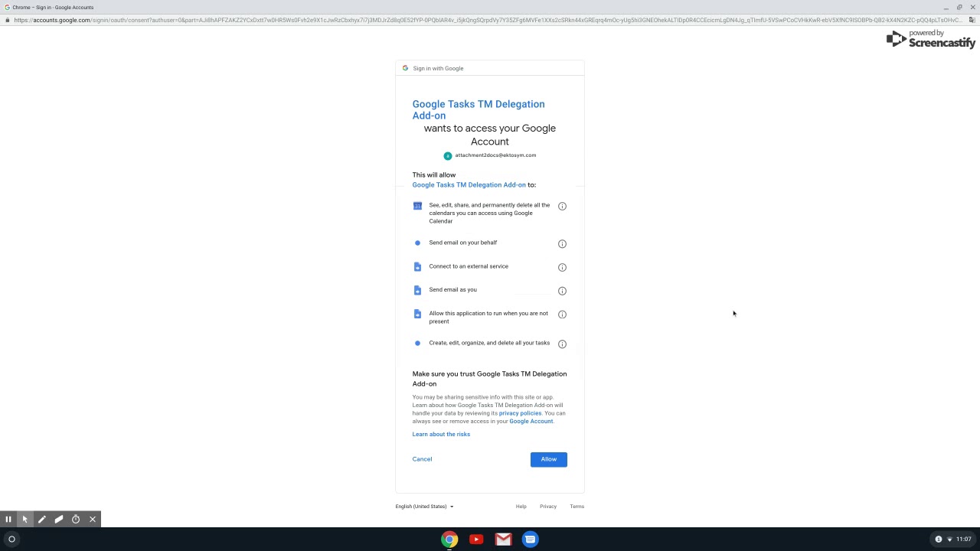Open the Screencastify timer tool
This screenshot has width=980, height=551.
point(76,520)
